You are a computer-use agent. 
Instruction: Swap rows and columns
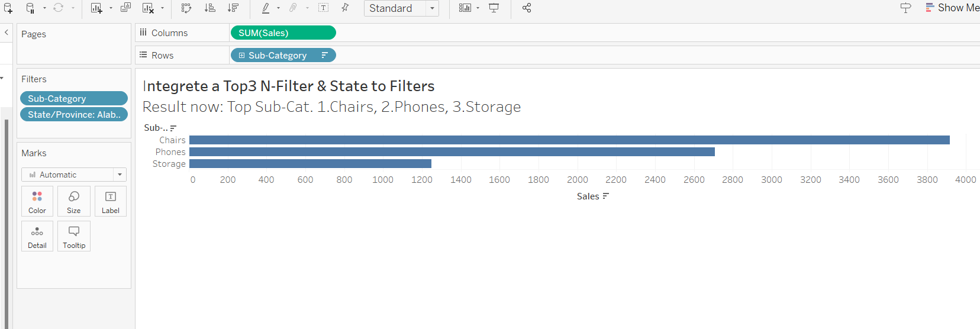[186, 8]
